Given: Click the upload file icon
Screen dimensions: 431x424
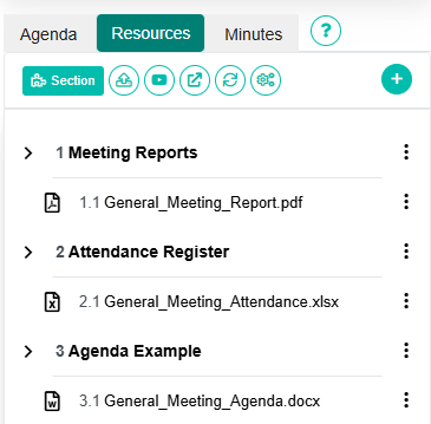Looking at the screenshot, I should (124, 80).
